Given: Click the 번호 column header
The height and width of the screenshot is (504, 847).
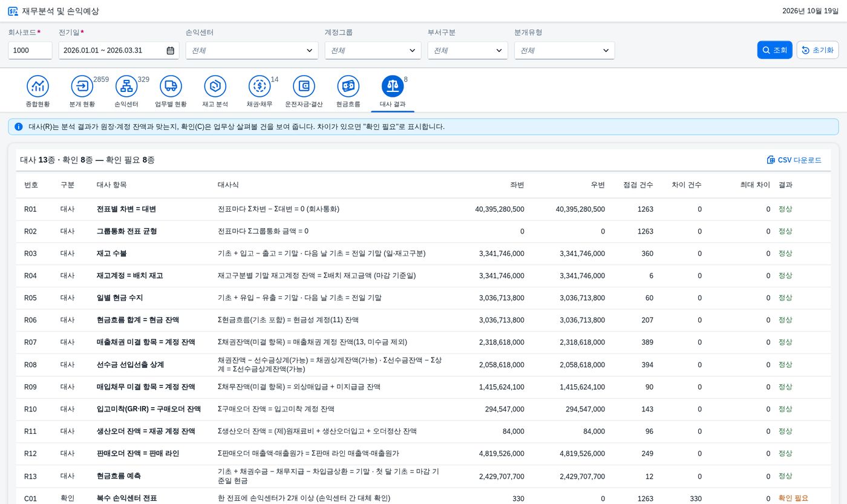Looking at the screenshot, I should tap(31, 185).
